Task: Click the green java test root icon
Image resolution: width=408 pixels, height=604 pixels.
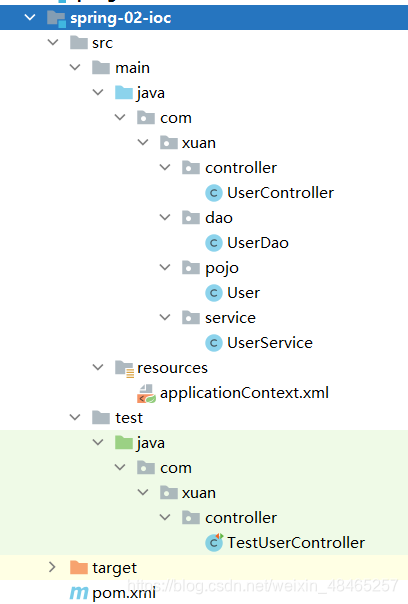Action: tap(124, 443)
